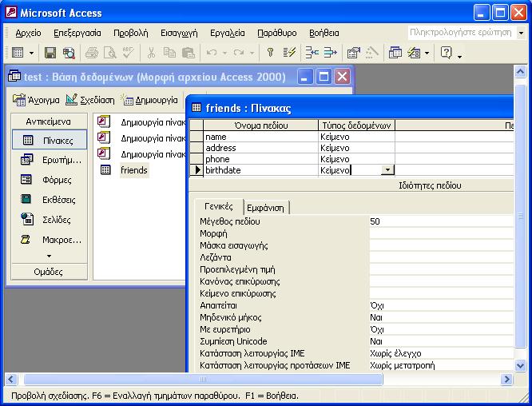
Task: Click the Redo arrow icon
Action: point(239,53)
